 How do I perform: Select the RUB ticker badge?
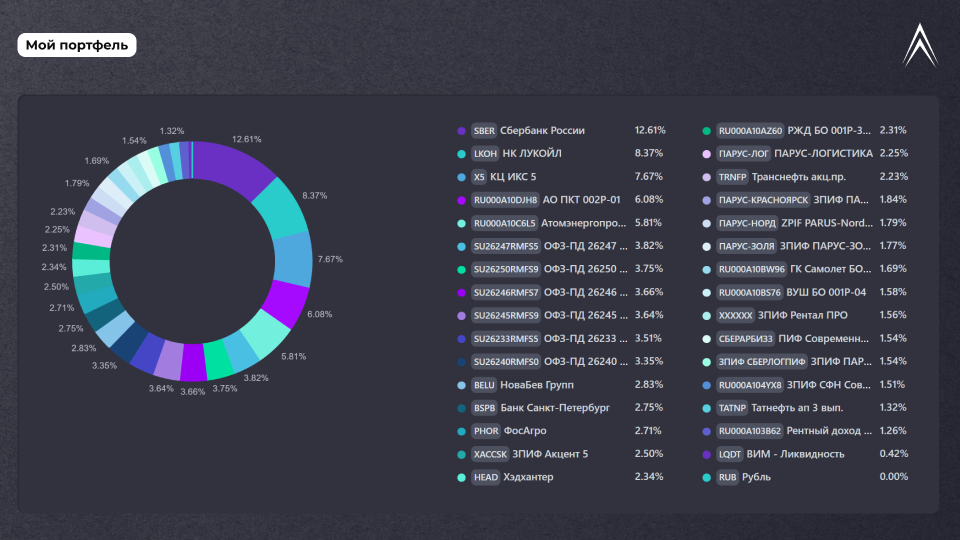click(727, 478)
